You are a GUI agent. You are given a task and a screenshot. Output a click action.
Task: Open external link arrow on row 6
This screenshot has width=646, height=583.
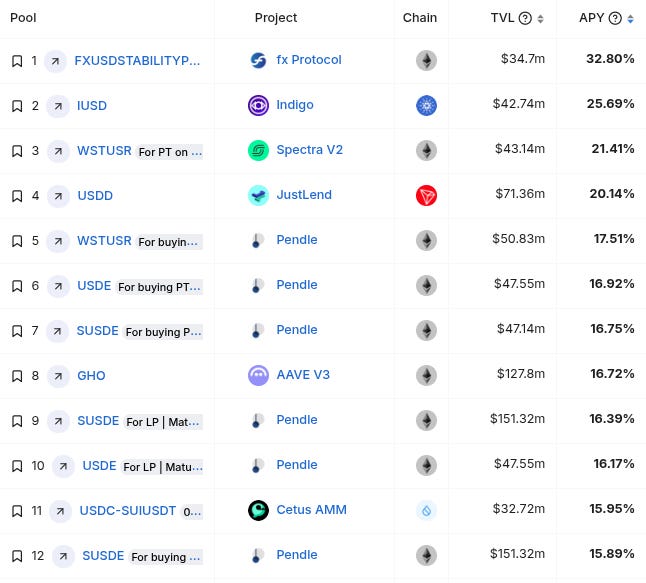click(58, 286)
